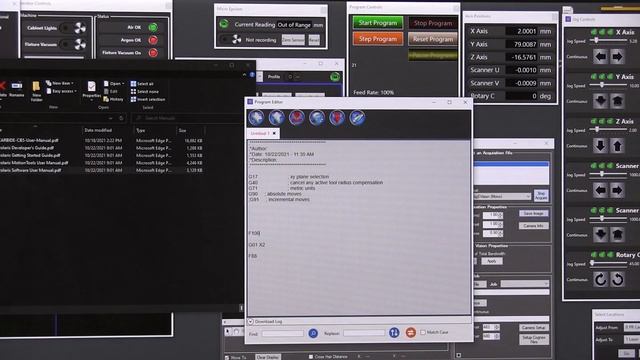Click Camera Info button
The width and height of the screenshot is (640, 360).
point(533,226)
